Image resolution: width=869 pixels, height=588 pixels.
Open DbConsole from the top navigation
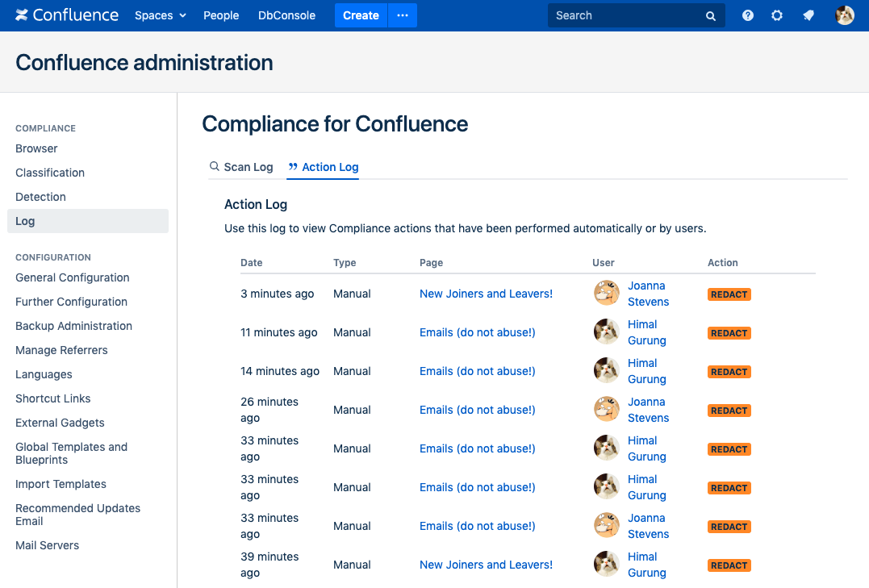pyautogui.click(x=286, y=15)
